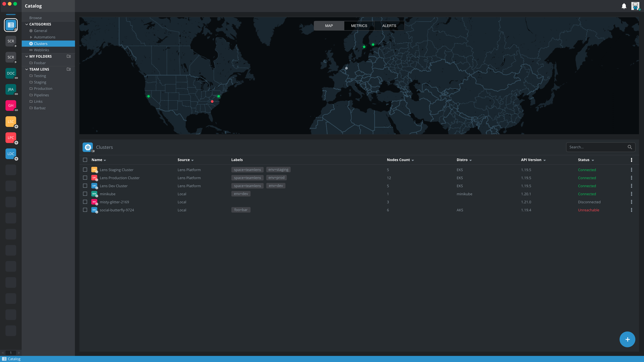Open the GH hotbar icon
Image resolution: width=644 pixels, height=362 pixels.
coord(11,105)
